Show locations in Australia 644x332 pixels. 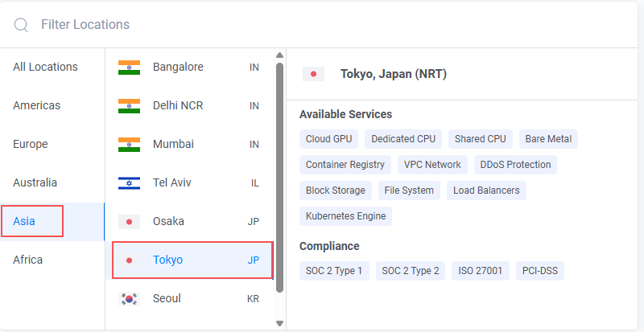[x=35, y=182]
